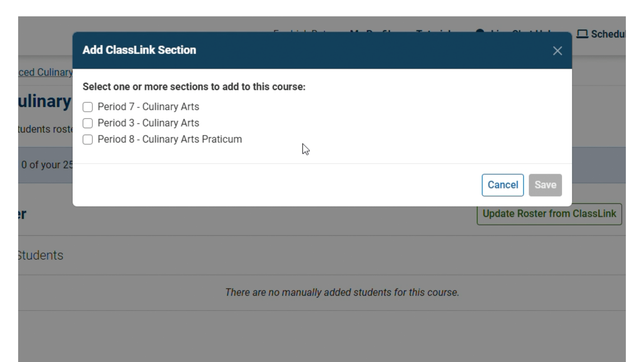
Task: Click the laptop icon beside Schedule
Action: [582, 34]
